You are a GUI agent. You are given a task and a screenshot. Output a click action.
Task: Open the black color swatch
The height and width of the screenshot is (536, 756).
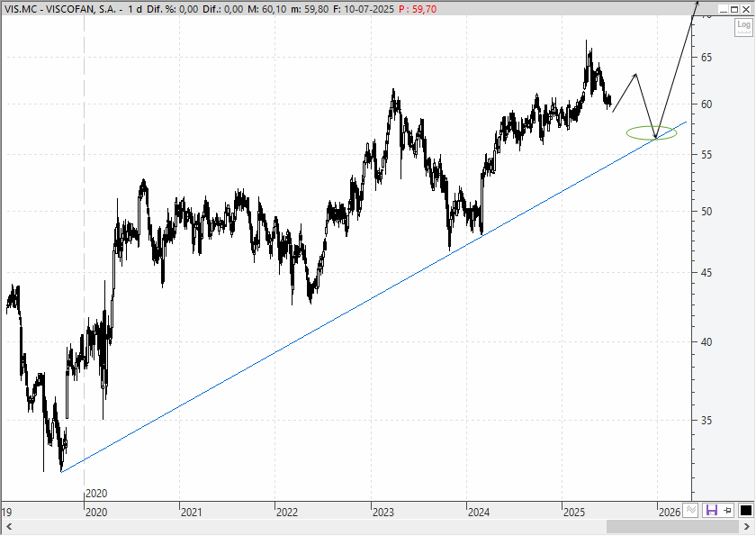745,510
